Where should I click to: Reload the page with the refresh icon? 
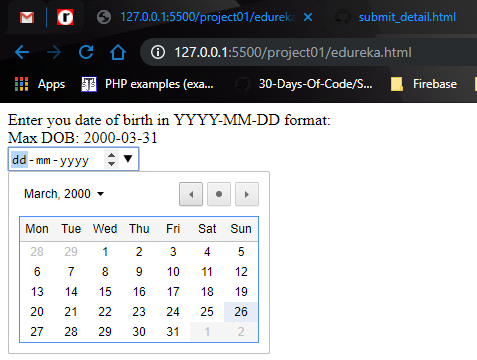(86, 52)
